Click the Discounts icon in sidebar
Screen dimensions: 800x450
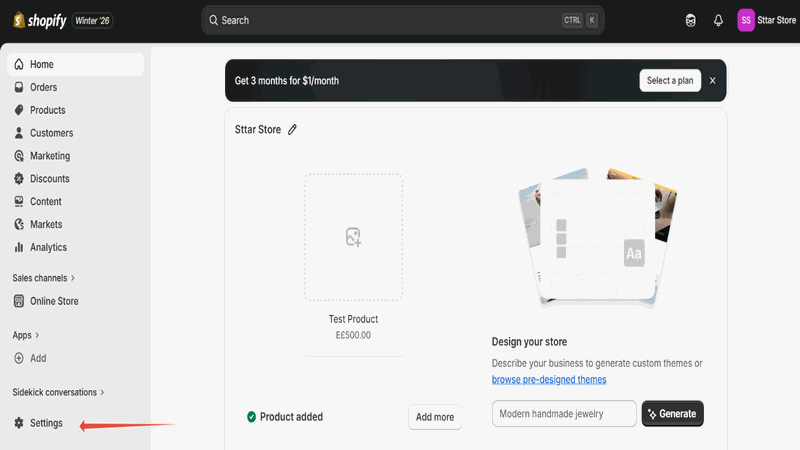[x=19, y=179]
